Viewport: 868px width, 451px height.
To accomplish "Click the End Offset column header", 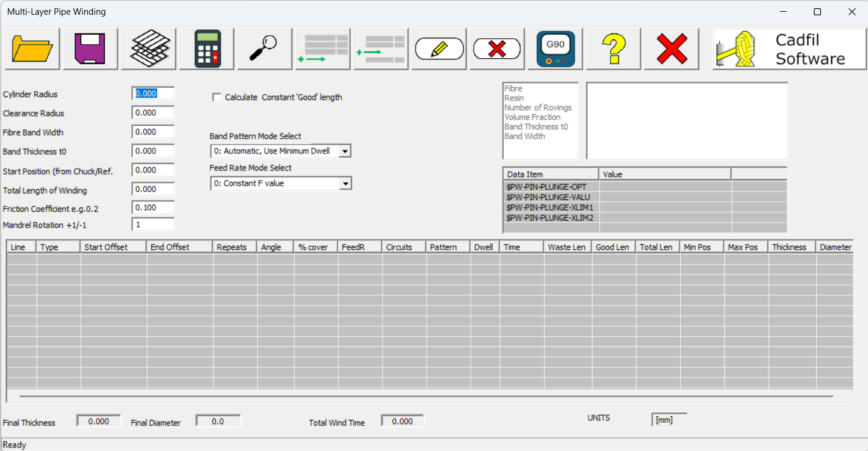I will point(179,247).
